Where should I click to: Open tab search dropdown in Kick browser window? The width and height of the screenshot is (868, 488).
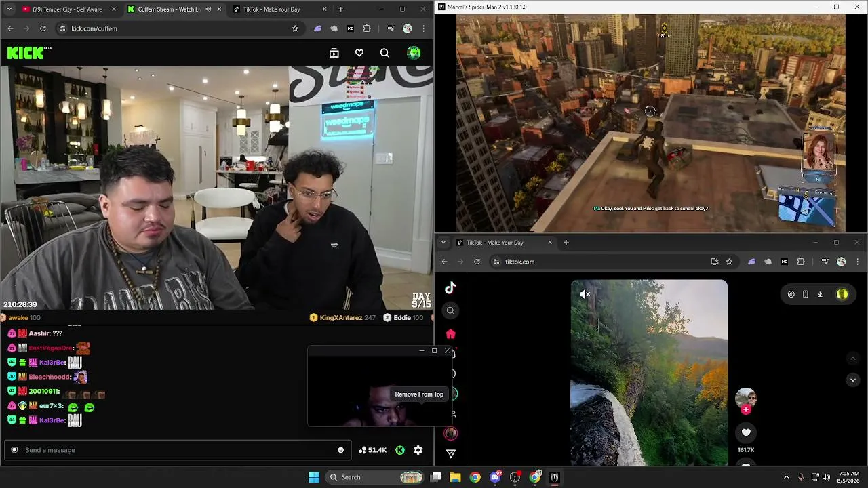[8, 9]
